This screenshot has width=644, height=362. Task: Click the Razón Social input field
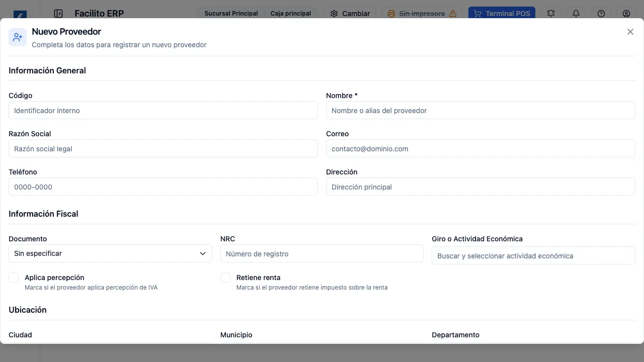click(x=163, y=148)
